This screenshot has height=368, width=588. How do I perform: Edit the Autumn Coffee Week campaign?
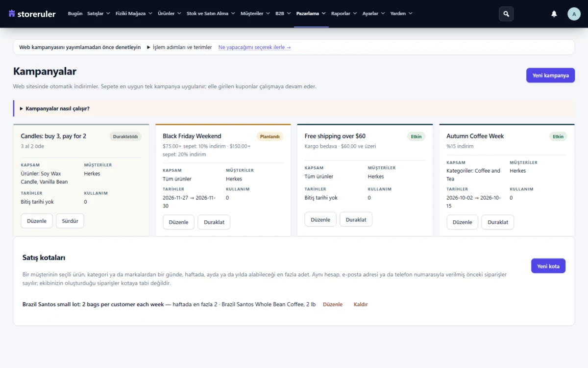(x=462, y=222)
